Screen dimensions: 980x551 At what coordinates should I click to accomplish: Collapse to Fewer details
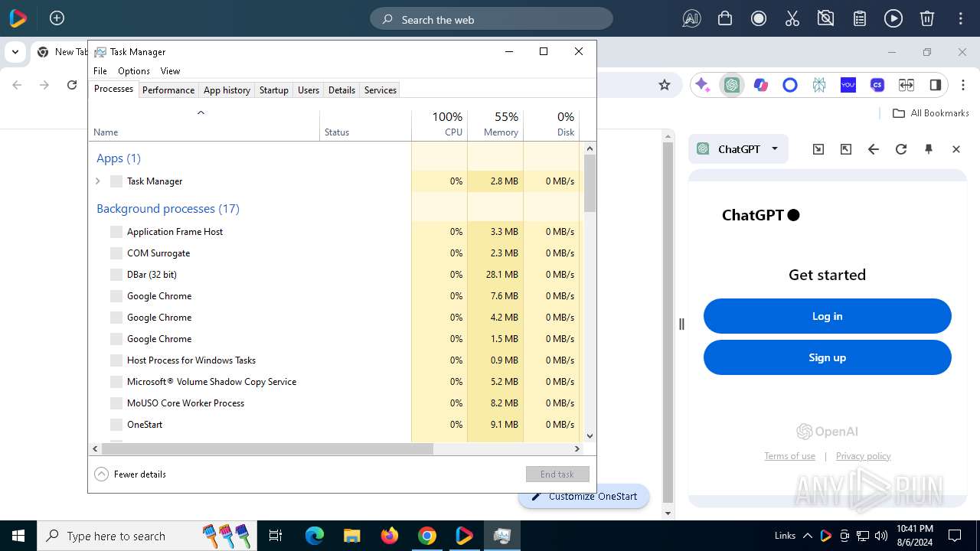[130, 474]
